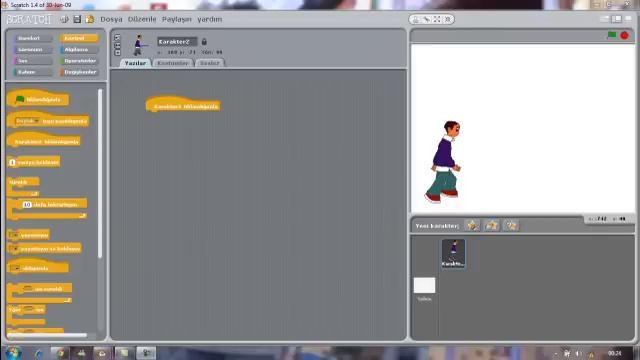Image resolution: width=640 pixels, height=360 pixels.
Task: Select the Hareket block category
Action: tap(33, 38)
